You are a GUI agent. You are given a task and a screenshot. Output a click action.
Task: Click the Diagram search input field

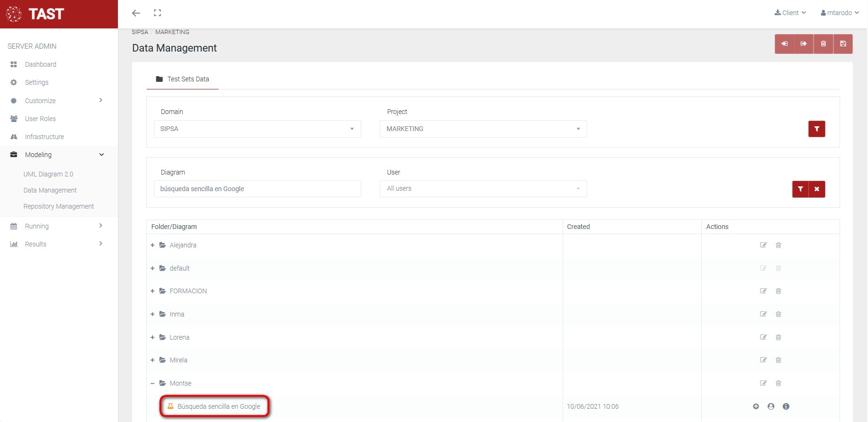(x=257, y=189)
